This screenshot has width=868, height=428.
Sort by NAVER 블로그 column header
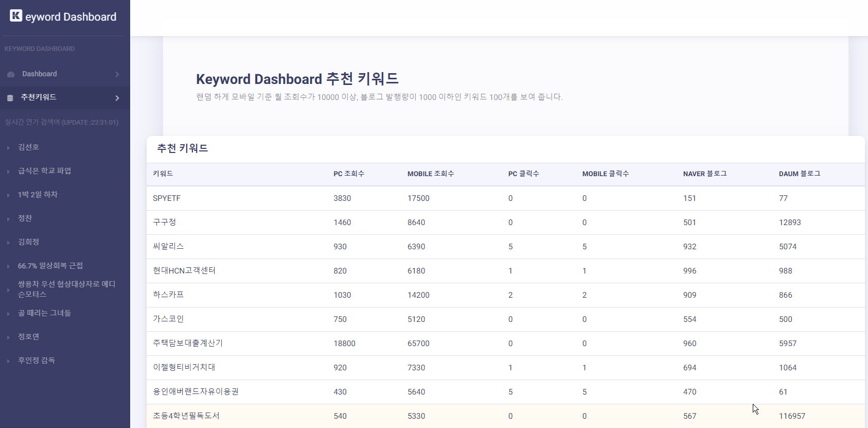(x=705, y=174)
